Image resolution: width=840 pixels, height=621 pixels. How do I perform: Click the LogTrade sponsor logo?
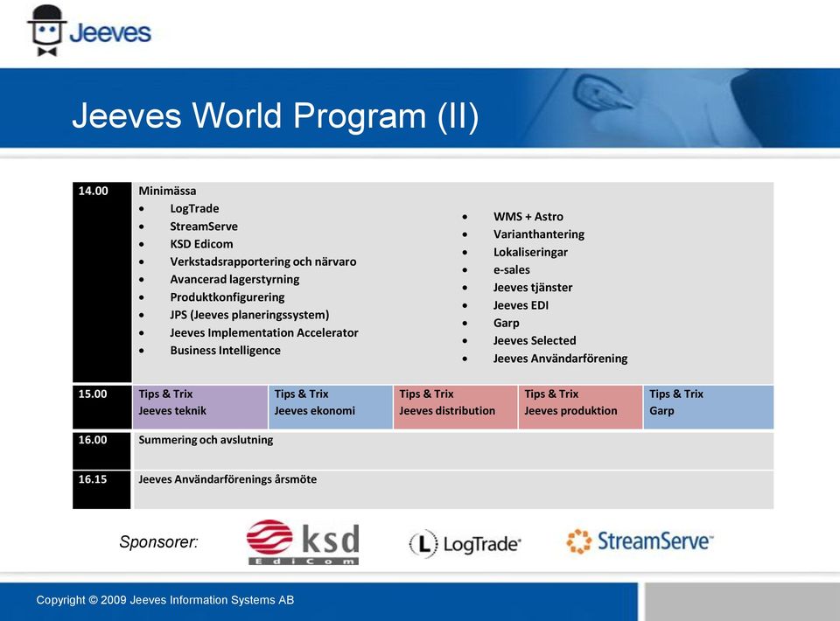click(x=465, y=544)
